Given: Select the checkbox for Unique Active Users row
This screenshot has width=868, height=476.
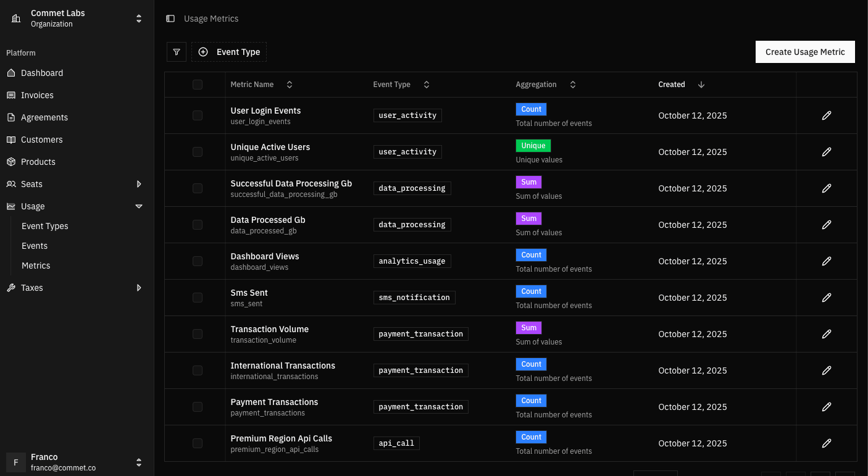Looking at the screenshot, I should click(197, 152).
